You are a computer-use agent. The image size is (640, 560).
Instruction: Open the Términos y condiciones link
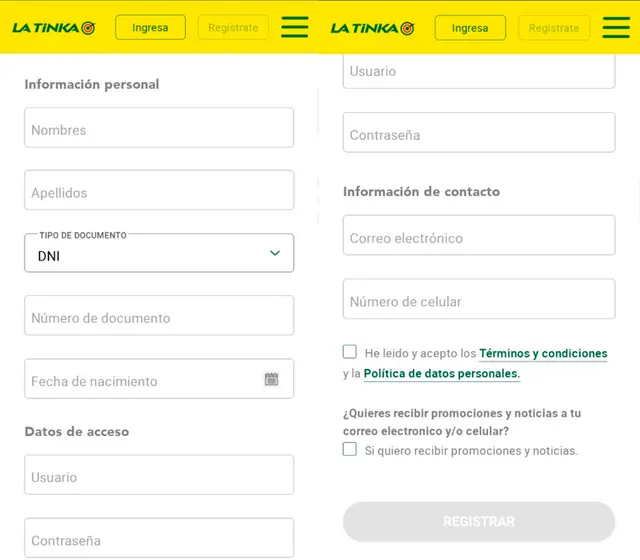click(x=543, y=353)
